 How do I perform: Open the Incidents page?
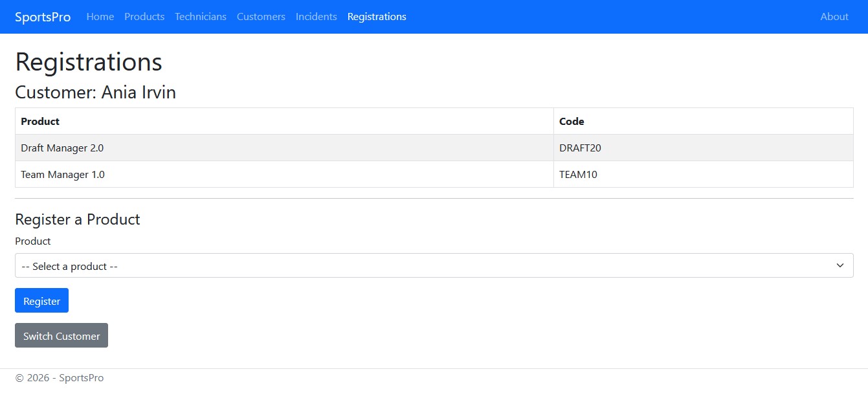pos(316,16)
